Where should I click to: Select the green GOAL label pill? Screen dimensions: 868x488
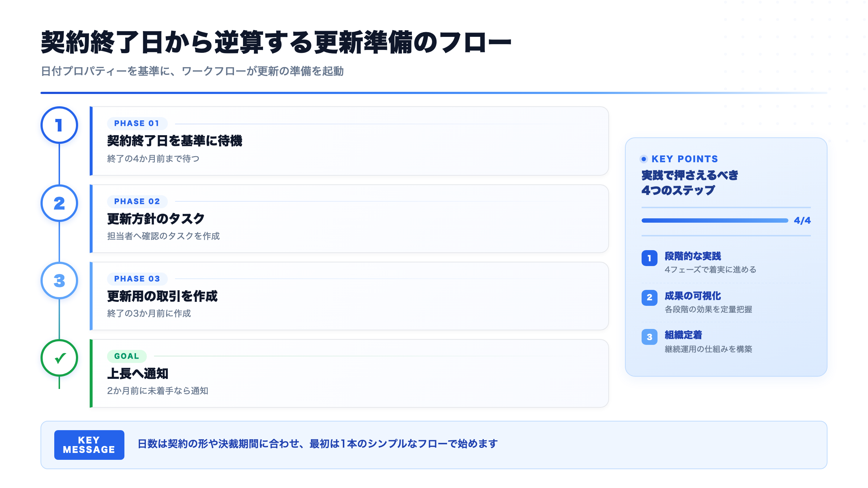127,356
